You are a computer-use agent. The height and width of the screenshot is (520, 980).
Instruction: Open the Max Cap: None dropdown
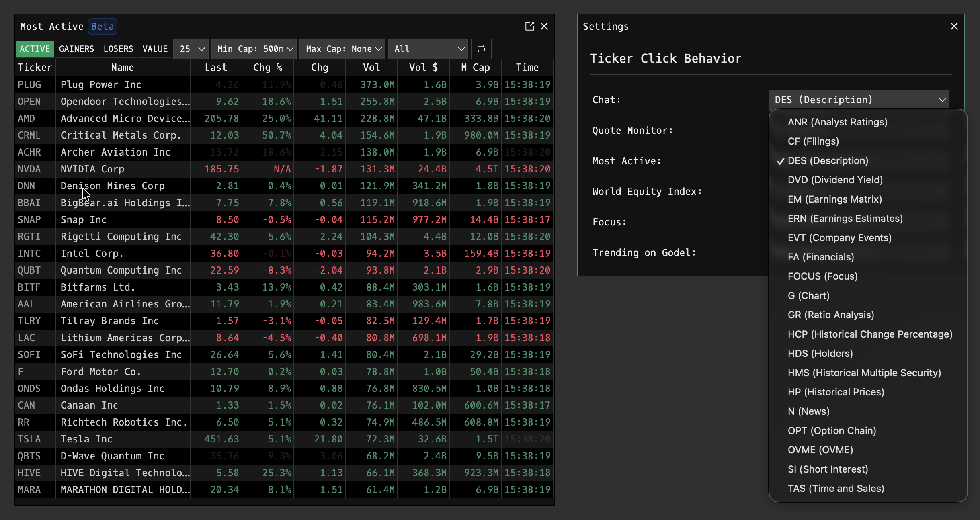click(342, 49)
